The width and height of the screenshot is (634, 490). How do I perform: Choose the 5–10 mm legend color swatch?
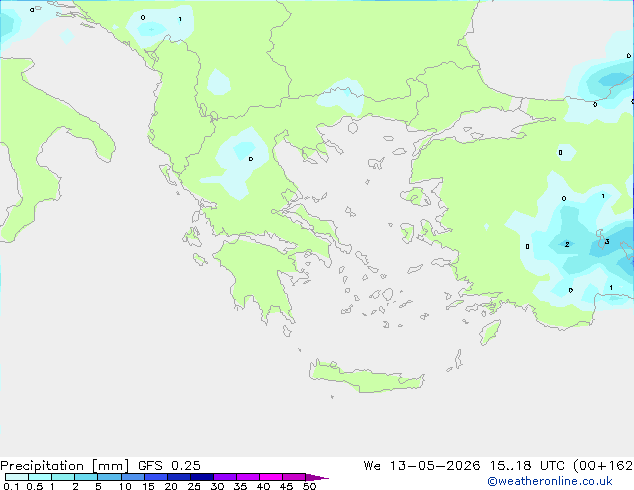pyautogui.click(x=109, y=477)
